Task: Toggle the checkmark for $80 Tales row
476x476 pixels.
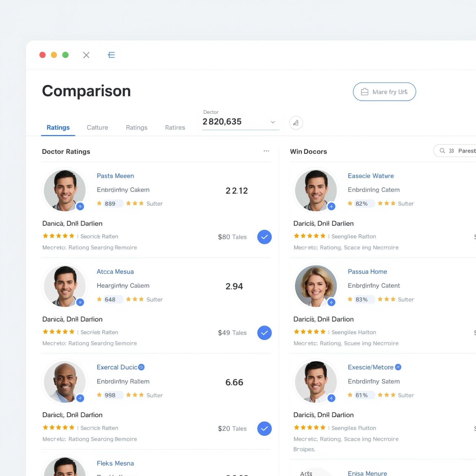Action: [264, 237]
